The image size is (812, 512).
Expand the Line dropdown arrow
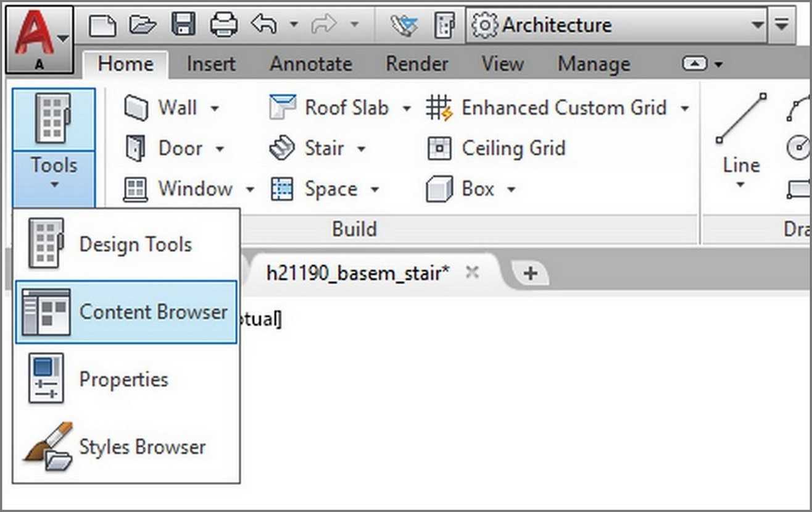pos(741,185)
